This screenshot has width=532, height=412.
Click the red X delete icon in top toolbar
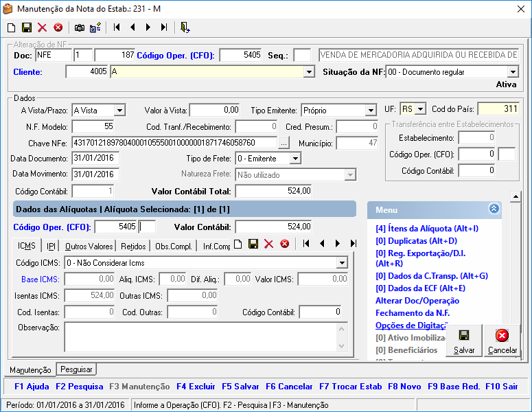(43, 27)
